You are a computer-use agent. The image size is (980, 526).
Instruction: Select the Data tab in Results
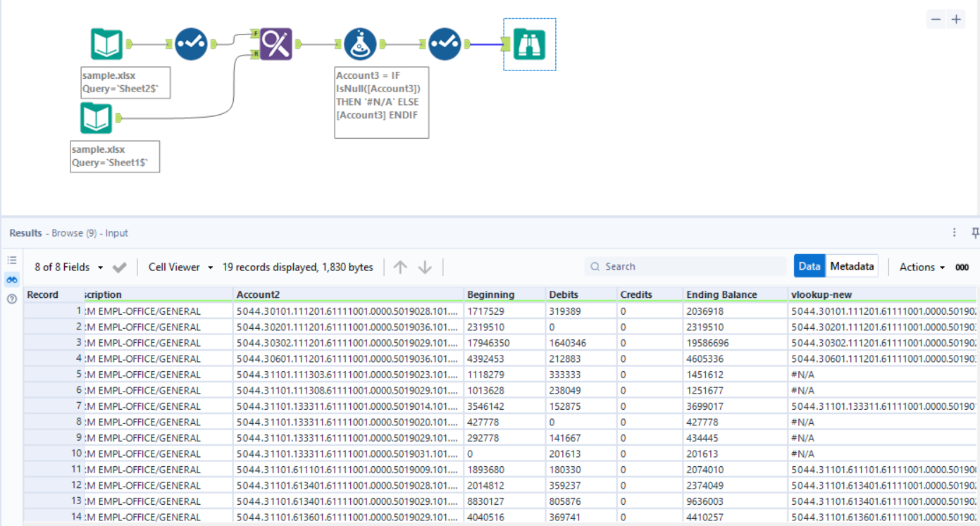click(x=809, y=265)
